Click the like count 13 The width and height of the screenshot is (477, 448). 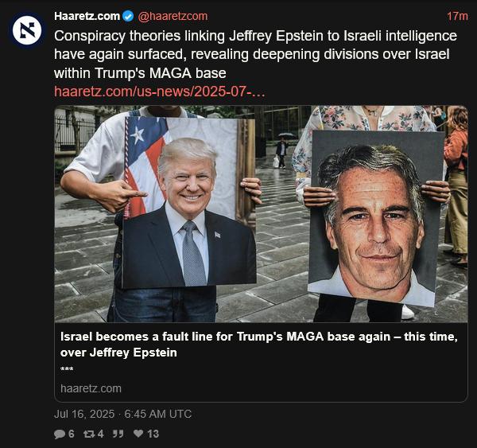pos(153,434)
